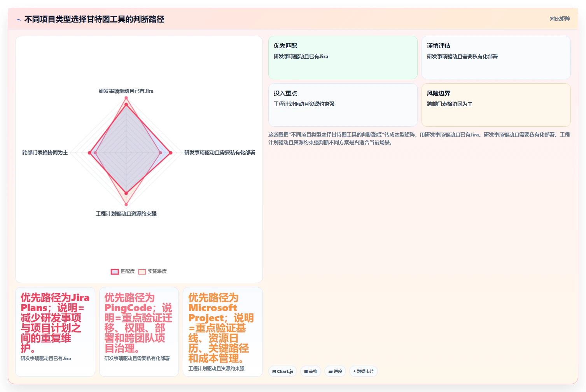The width and height of the screenshot is (586, 392).
Task: Click the 数据卡片 chip
Action: tap(364, 371)
